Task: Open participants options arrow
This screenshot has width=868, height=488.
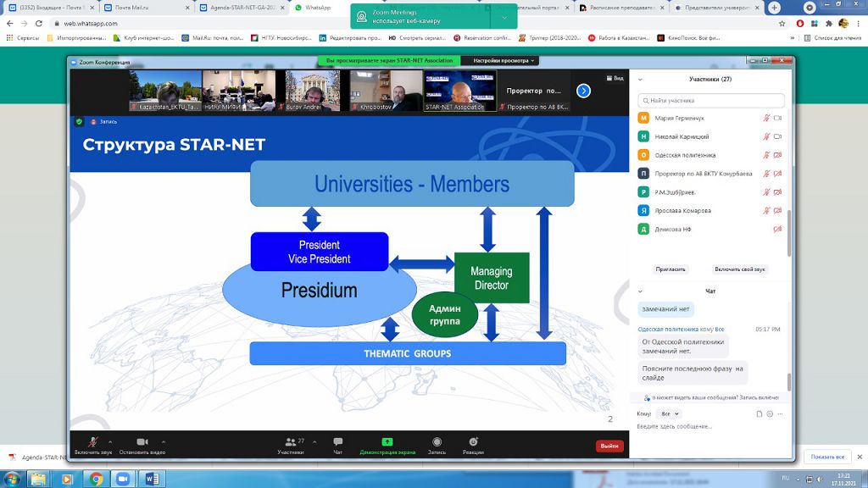Action: (x=314, y=441)
